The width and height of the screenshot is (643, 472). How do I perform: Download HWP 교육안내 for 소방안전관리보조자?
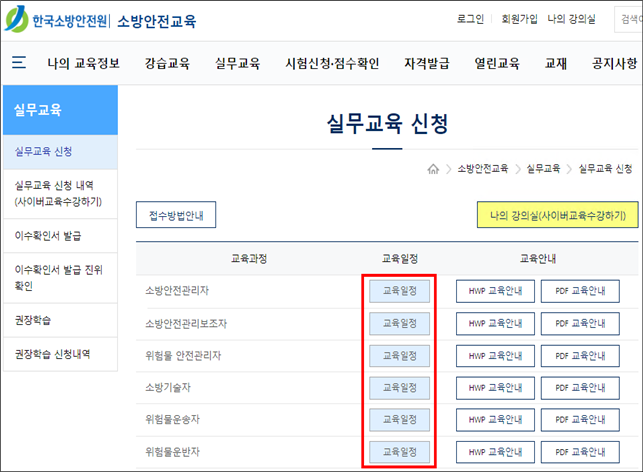[495, 324]
